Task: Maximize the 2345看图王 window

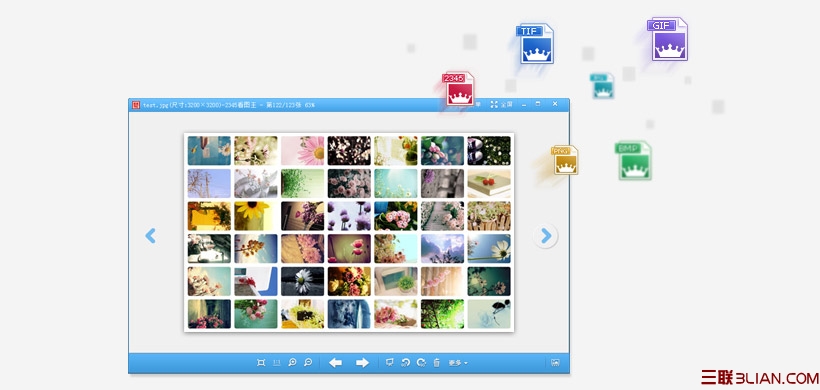Action: 538,105
